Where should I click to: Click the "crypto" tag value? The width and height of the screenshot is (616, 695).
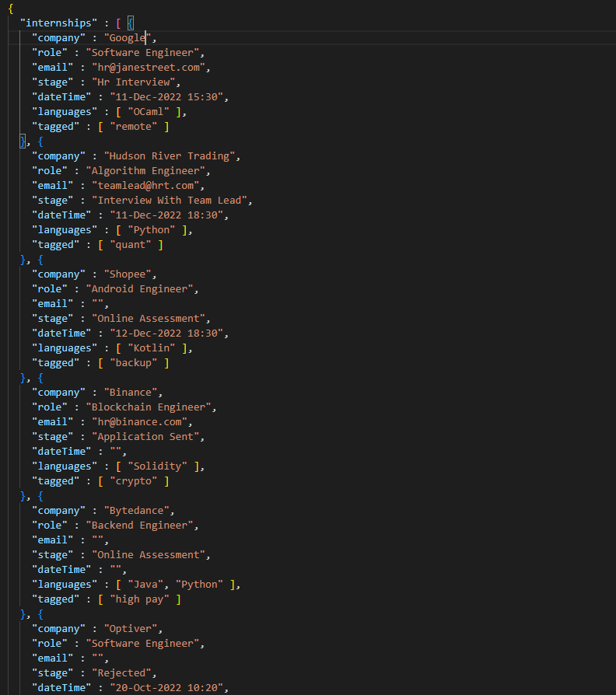pos(134,481)
